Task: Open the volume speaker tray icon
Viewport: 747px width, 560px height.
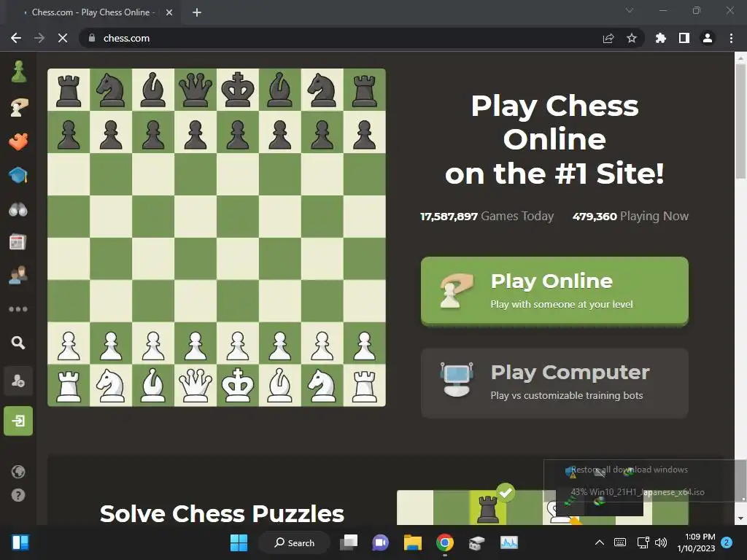Action: click(661, 542)
